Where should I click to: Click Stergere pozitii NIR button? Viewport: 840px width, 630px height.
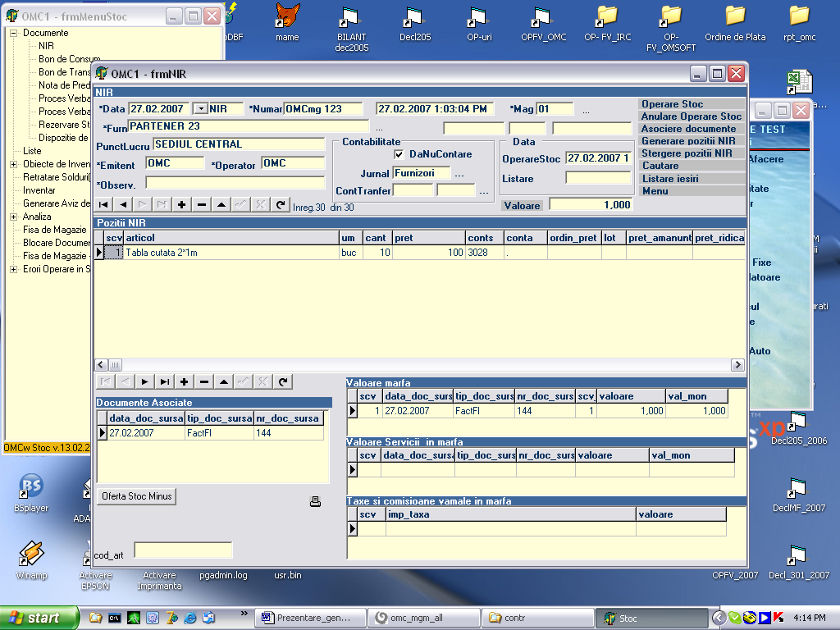(x=692, y=153)
